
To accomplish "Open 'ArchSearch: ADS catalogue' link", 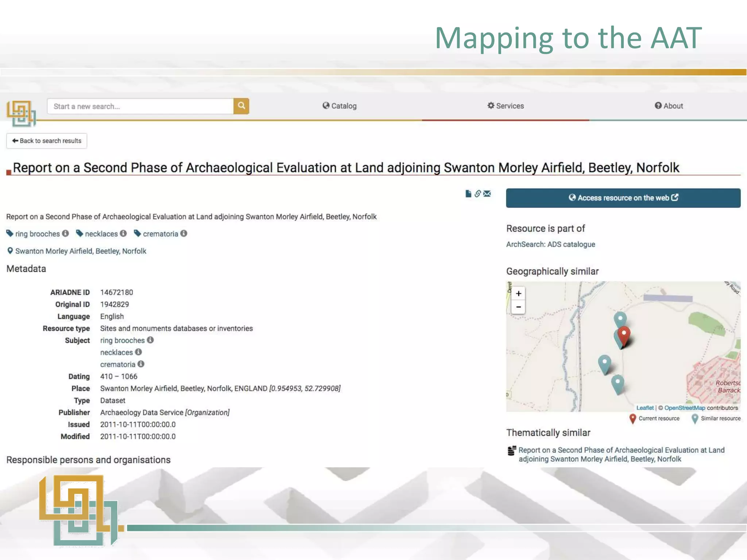I will click(550, 244).
